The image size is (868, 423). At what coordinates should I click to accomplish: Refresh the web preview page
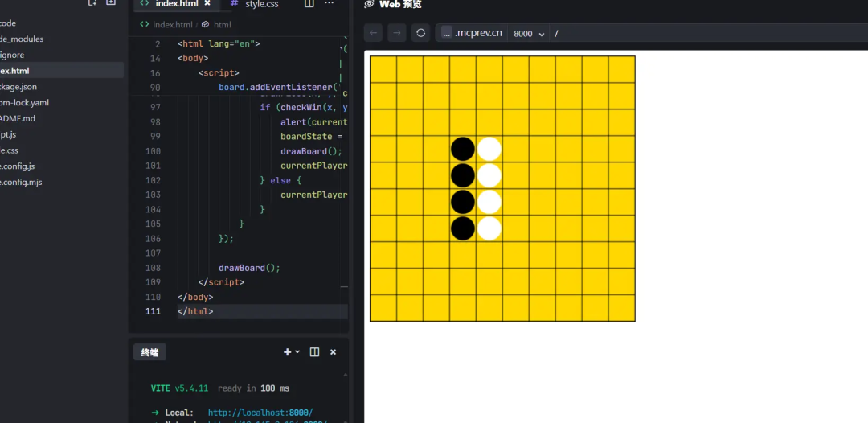[x=420, y=33]
